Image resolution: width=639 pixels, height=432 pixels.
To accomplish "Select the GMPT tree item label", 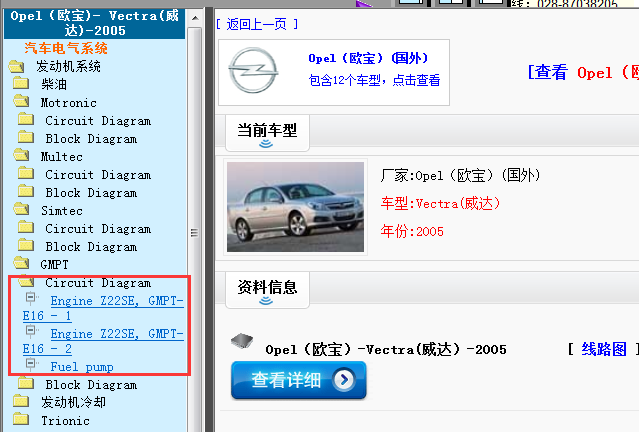I will tap(55, 264).
